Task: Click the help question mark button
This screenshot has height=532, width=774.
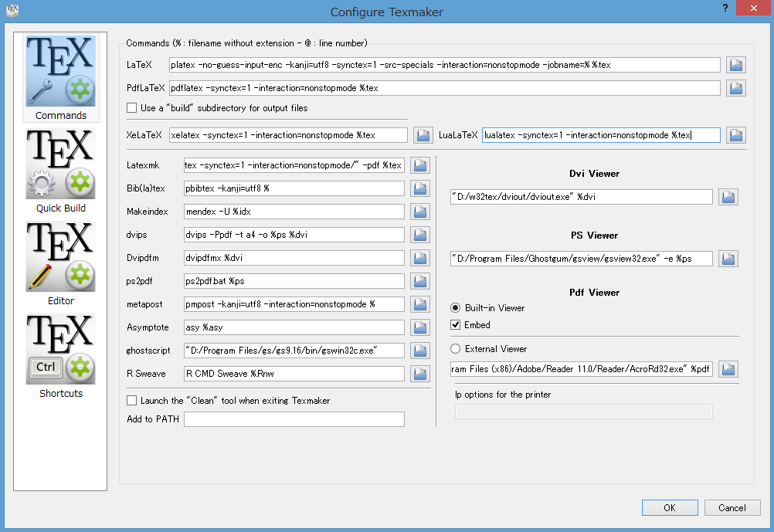Action: pos(725,8)
